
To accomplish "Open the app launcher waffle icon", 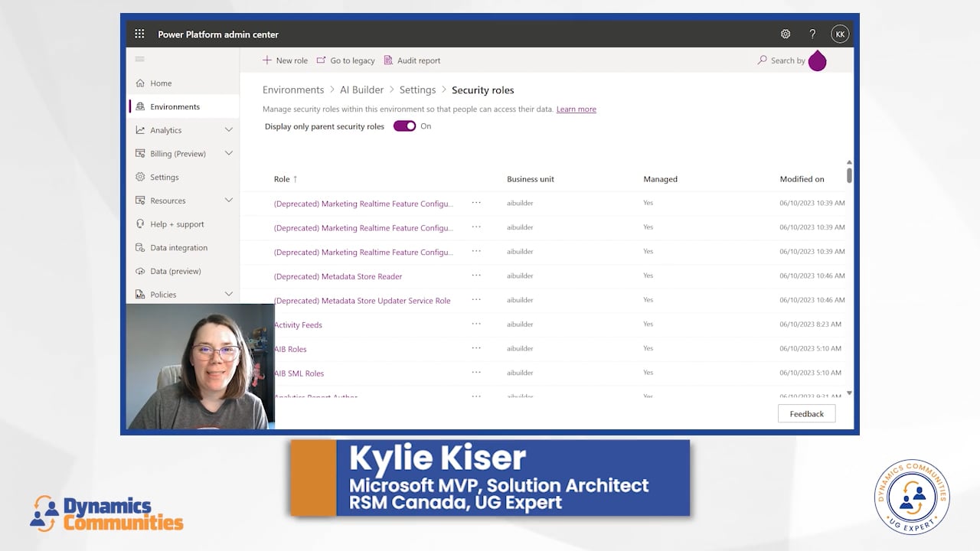I will (x=139, y=34).
